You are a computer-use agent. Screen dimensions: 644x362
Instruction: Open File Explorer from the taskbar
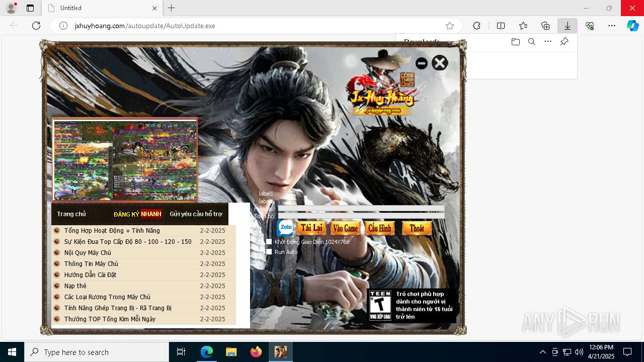coord(231,352)
